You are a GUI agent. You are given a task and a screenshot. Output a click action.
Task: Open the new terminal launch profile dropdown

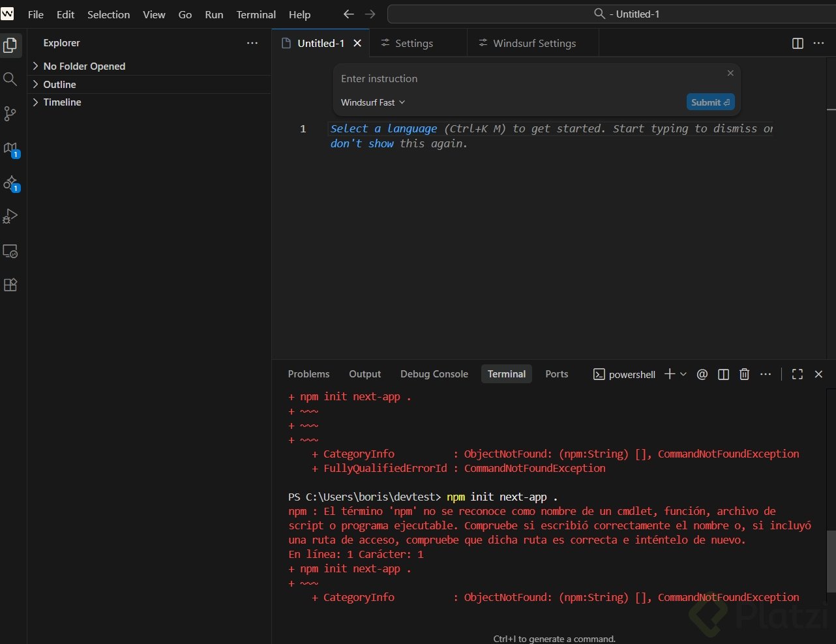(x=683, y=374)
